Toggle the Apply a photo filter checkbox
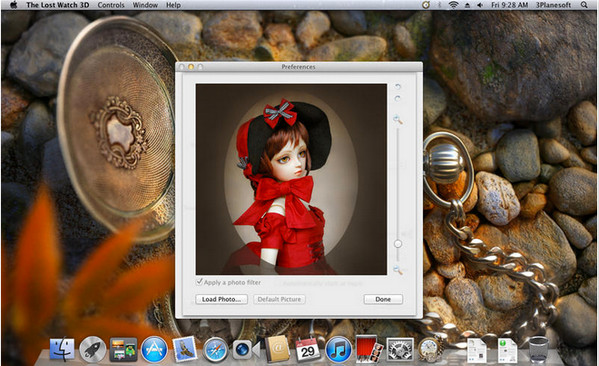 point(199,282)
